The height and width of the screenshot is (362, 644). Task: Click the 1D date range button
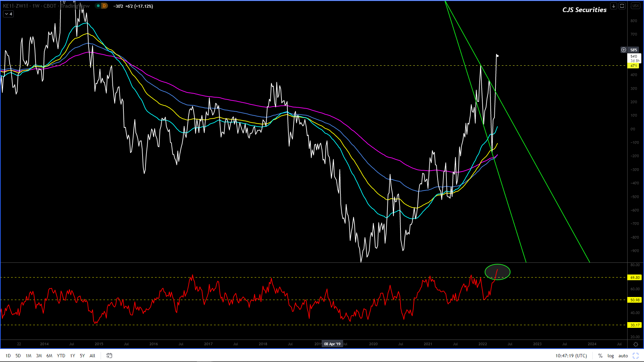click(8, 356)
